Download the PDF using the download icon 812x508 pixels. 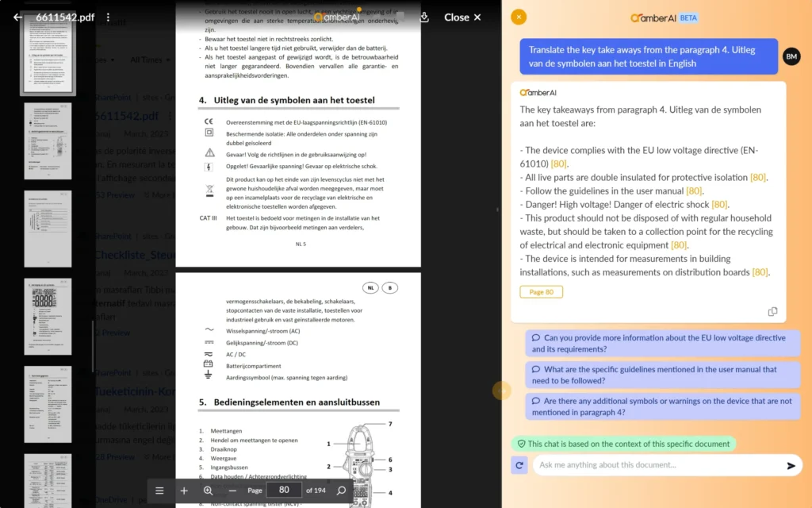(x=424, y=17)
